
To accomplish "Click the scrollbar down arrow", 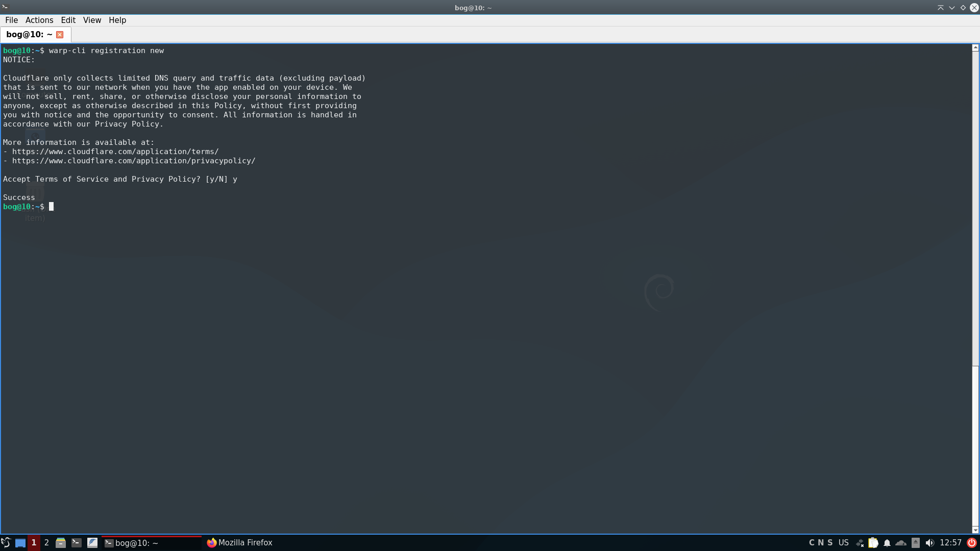I will click(x=975, y=530).
